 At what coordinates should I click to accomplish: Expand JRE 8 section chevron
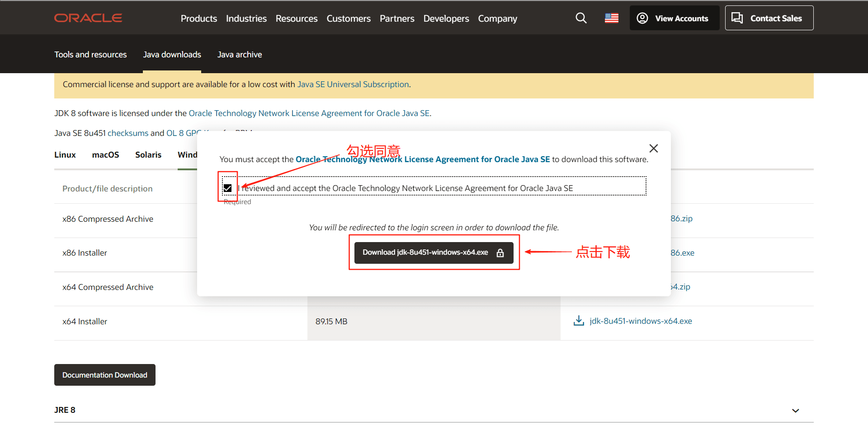pyautogui.click(x=796, y=411)
